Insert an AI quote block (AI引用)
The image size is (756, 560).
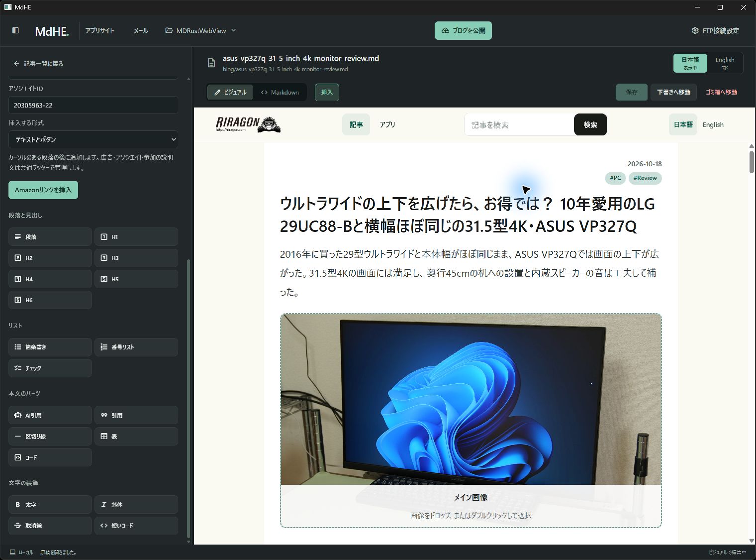[50, 415]
